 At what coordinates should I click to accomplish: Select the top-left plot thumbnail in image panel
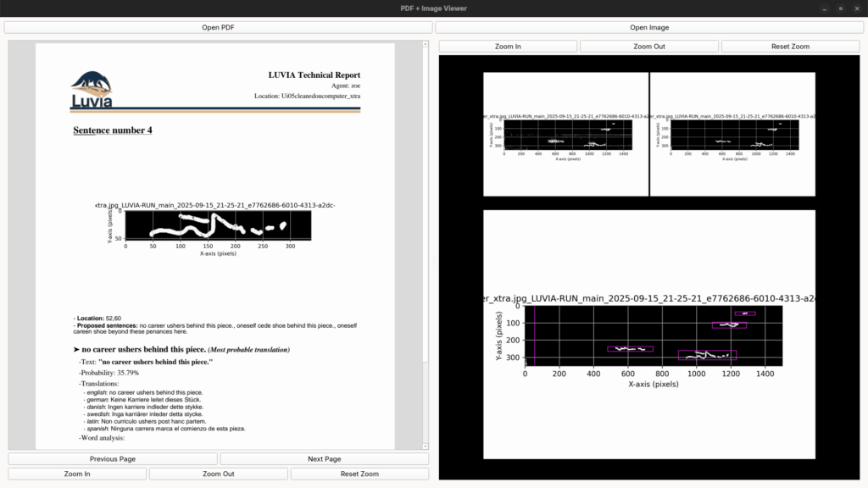pos(565,134)
